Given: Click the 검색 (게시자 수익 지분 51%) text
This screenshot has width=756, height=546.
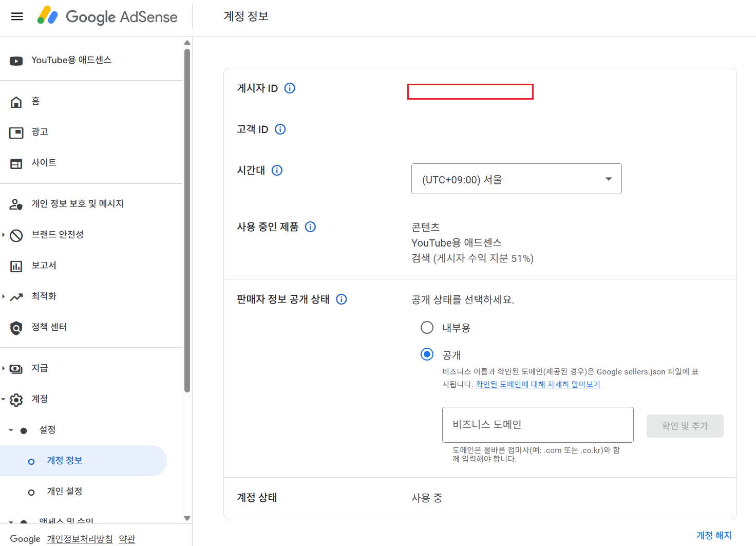Looking at the screenshot, I should (x=472, y=258).
